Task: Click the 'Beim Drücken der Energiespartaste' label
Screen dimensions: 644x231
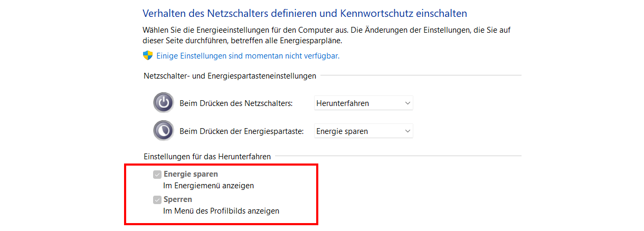Action: pyautogui.click(x=242, y=131)
